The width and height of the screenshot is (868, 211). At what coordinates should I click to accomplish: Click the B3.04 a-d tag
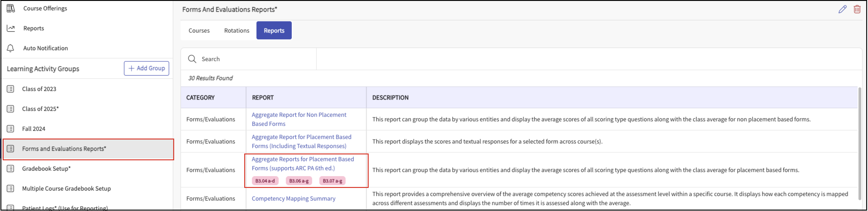(x=265, y=181)
